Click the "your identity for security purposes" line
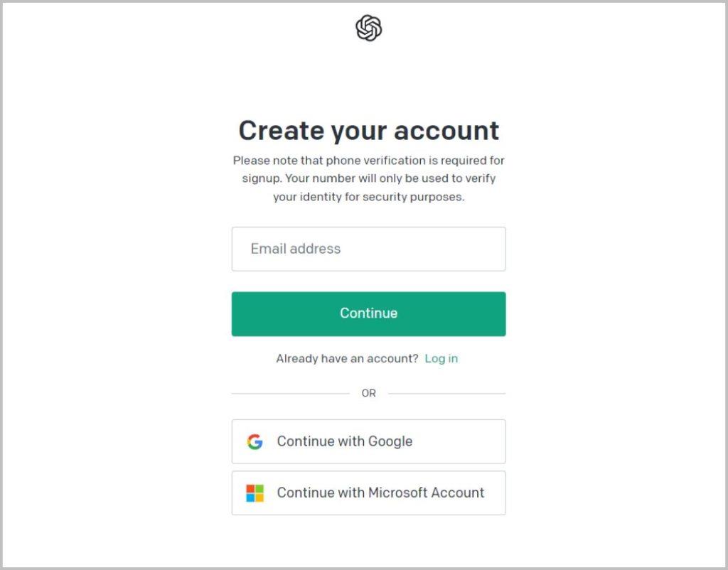Screen dimensions: 728x570 (x=369, y=197)
